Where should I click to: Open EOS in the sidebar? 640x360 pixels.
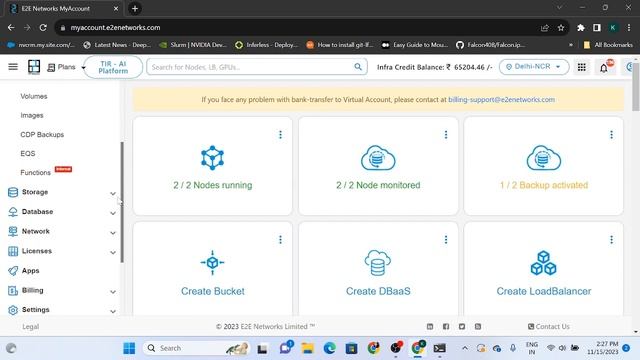point(28,153)
